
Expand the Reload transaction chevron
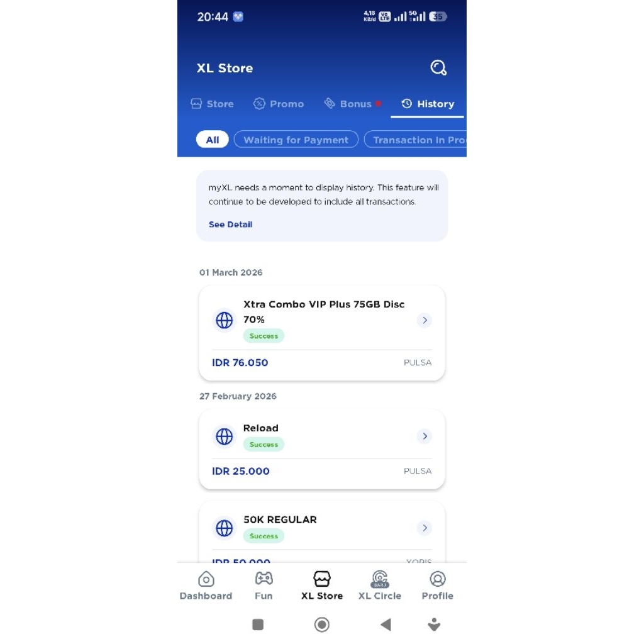coord(425,436)
